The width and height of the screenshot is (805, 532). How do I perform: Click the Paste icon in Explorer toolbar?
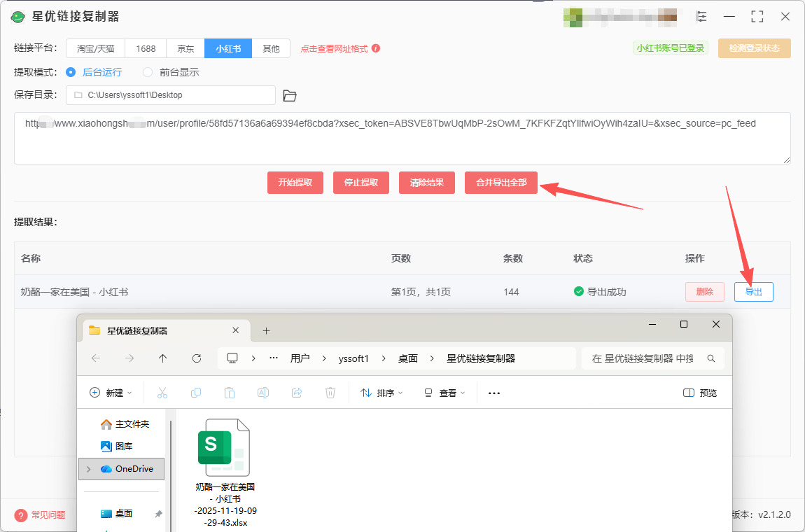tap(230, 393)
